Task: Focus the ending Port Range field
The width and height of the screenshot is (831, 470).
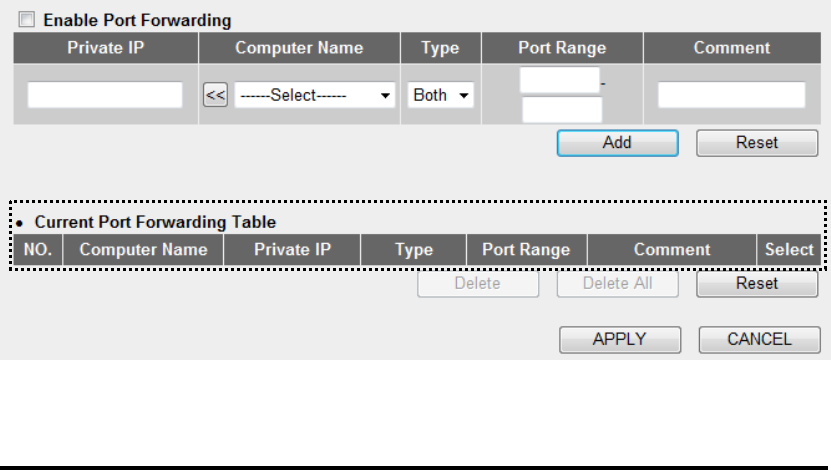Action: 562,110
